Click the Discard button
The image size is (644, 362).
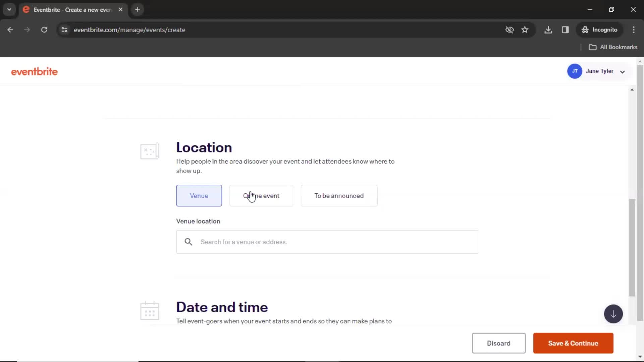coord(498,343)
